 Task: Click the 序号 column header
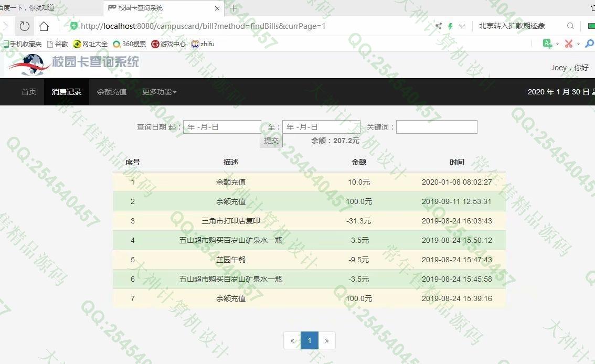click(132, 162)
